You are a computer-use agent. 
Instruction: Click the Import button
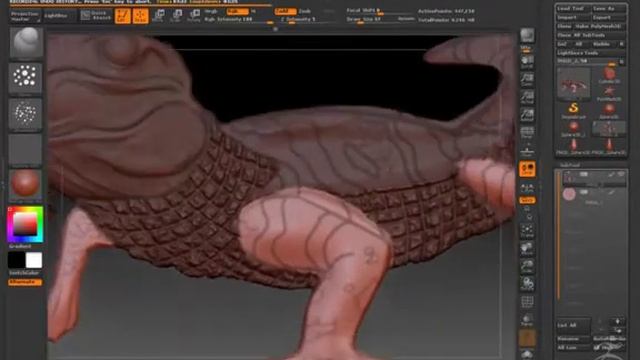tap(573, 18)
